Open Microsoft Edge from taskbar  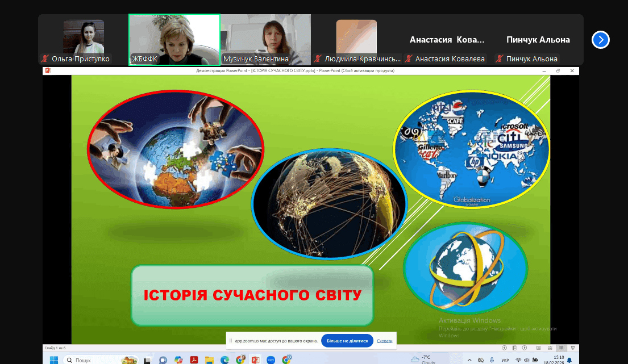coord(224,360)
